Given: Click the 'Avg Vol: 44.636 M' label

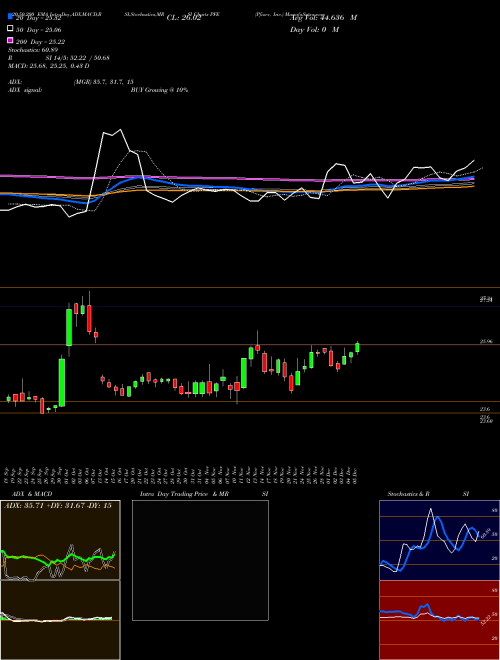Looking at the screenshot, I should (x=323, y=18).
